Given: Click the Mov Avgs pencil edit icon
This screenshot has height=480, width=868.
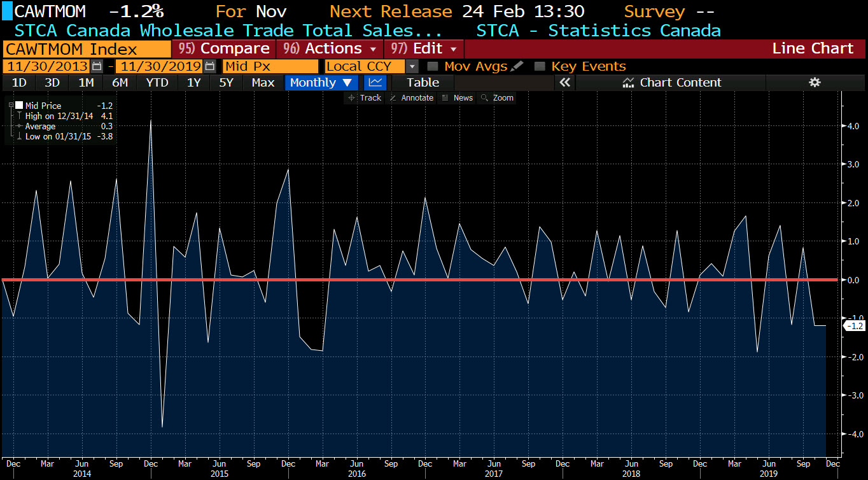Looking at the screenshot, I should [x=517, y=66].
